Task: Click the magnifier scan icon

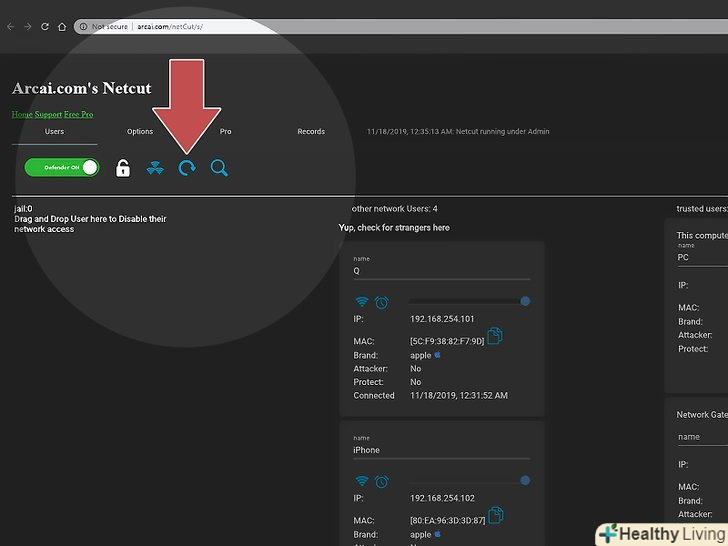Action: 219,168
